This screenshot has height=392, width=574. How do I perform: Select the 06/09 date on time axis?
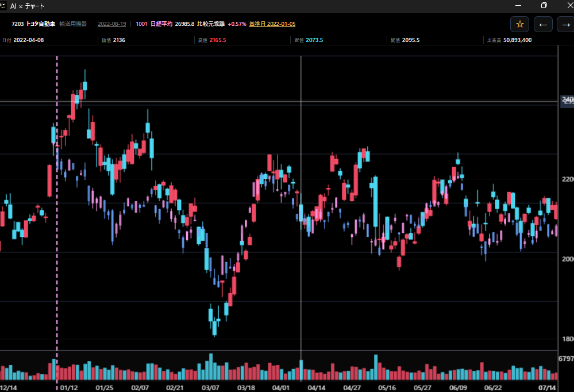(x=458, y=387)
